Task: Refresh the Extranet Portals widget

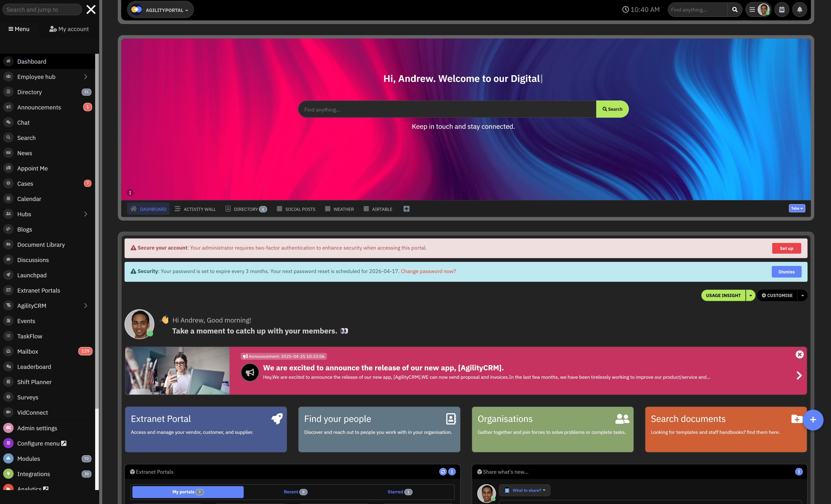Action: coord(443,472)
